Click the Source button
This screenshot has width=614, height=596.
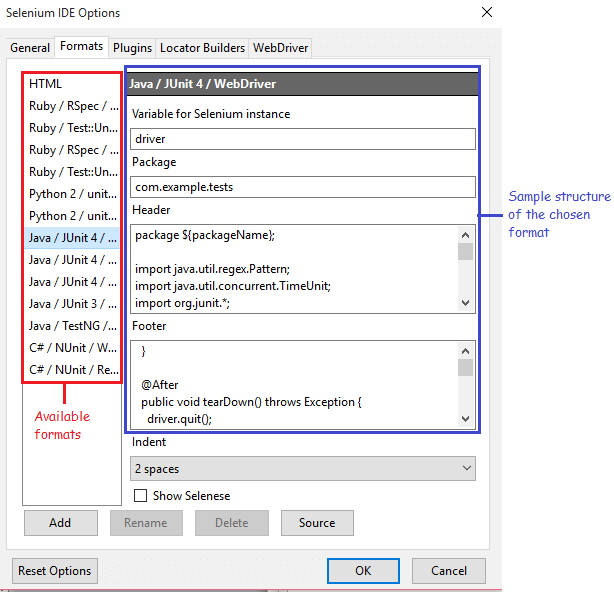click(317, 523)
